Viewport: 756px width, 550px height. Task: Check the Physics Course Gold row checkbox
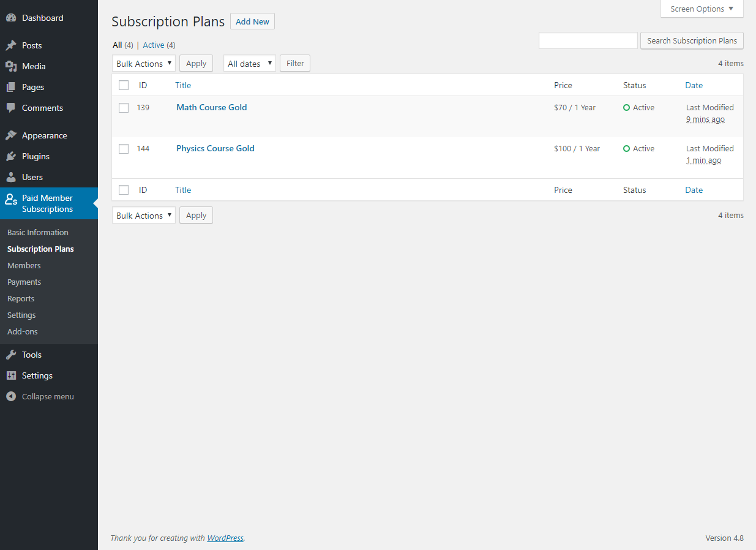(x=124, y=148)
